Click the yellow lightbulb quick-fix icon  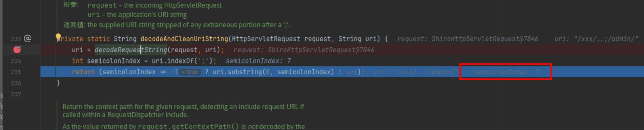(58, 37)
